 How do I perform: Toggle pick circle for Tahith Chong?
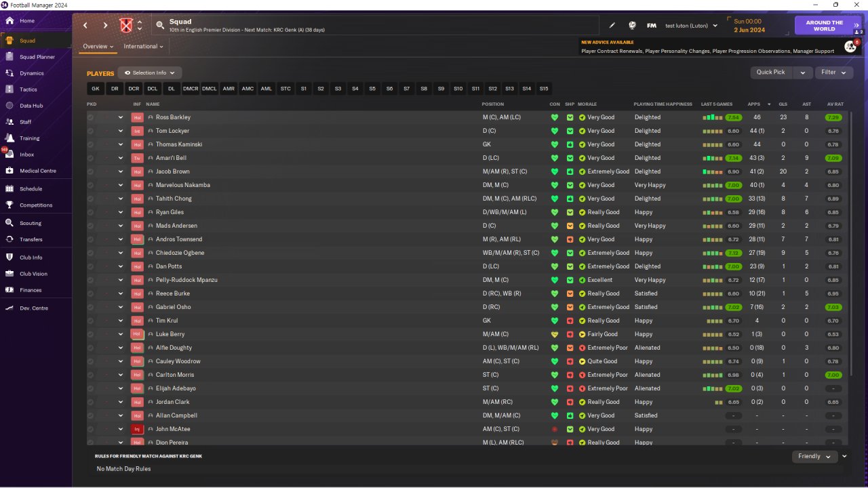(x=90, y=199)
